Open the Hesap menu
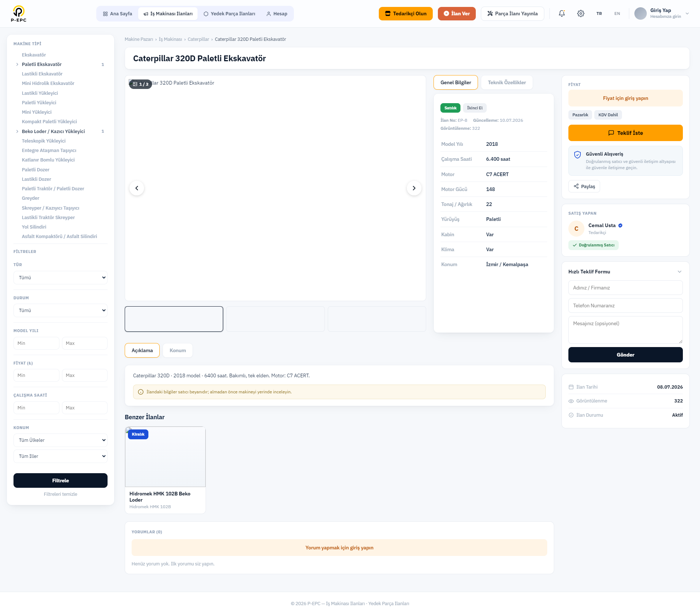Viewport: 700px width, 615px height. (x=277, y=13)
